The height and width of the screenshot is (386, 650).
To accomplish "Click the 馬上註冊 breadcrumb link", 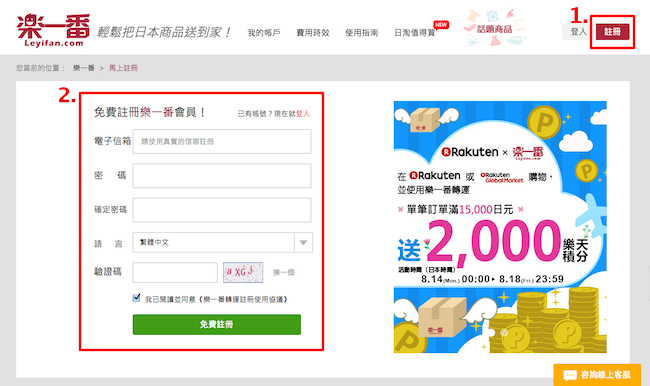I will pyautogui.click(x=123, y=68).
